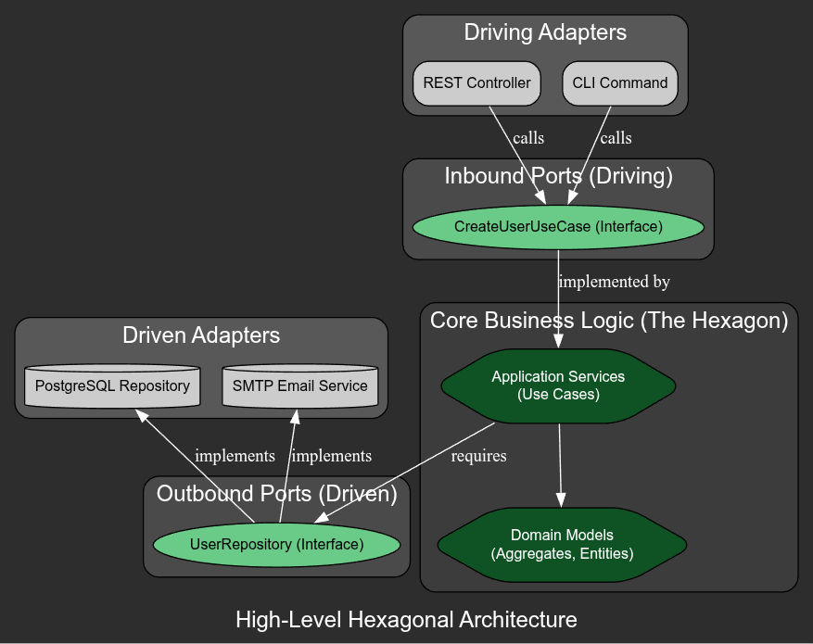Expand the Driving Adapters container
813x644 pixels.
click(x=544, y=32)
